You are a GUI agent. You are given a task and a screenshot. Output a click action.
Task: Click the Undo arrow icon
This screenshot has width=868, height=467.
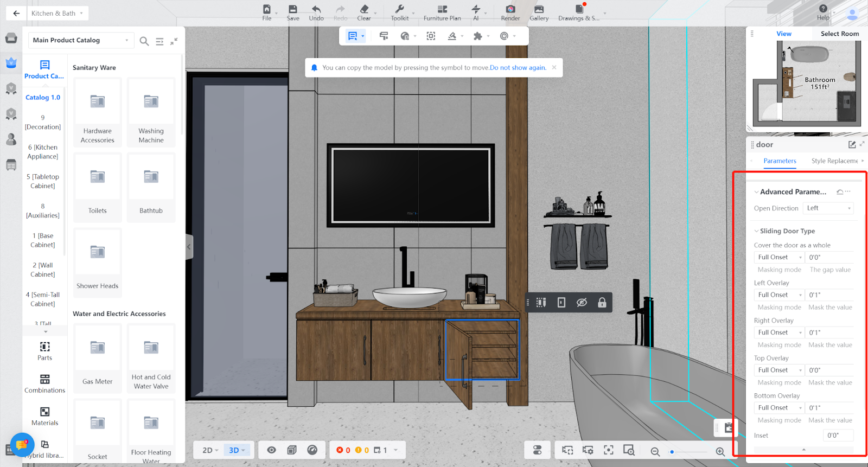tap(316, 9)
